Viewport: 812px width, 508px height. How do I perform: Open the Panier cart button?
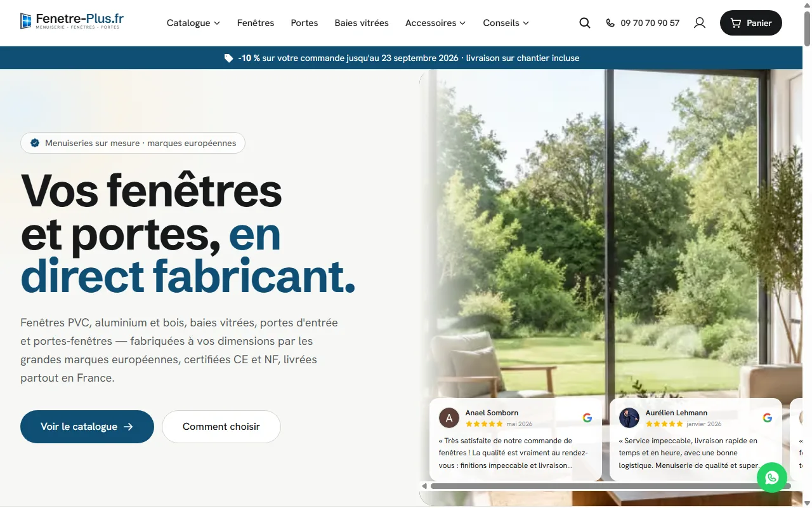[x=751, y=23]
